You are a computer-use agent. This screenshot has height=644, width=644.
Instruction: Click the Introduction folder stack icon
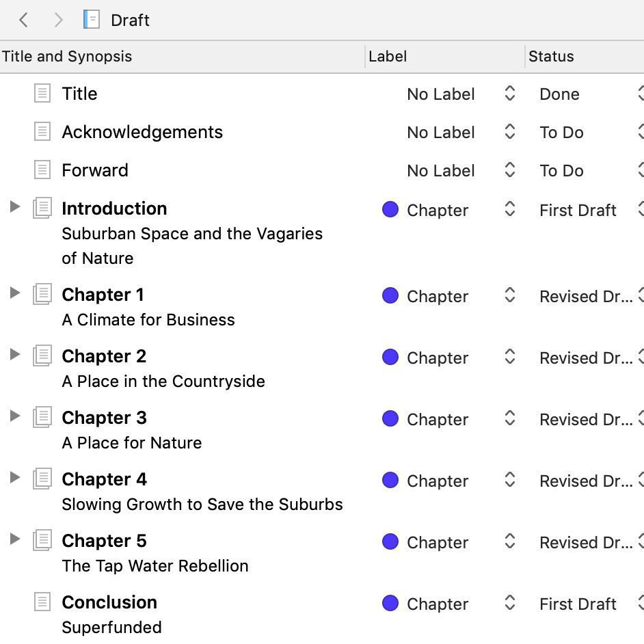pos(42,209)
